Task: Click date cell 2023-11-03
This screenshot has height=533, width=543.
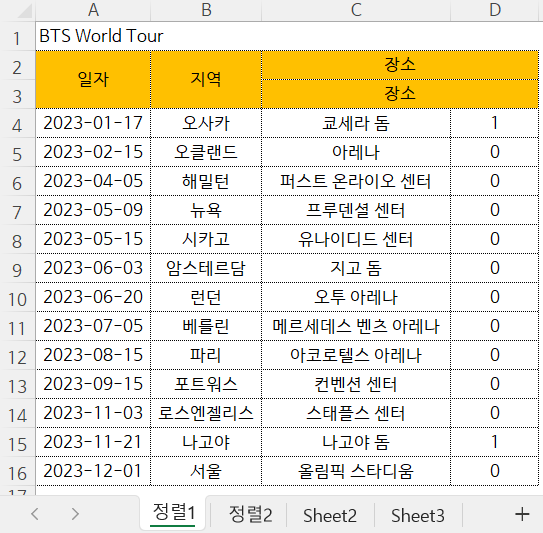Action: [93, 413]
